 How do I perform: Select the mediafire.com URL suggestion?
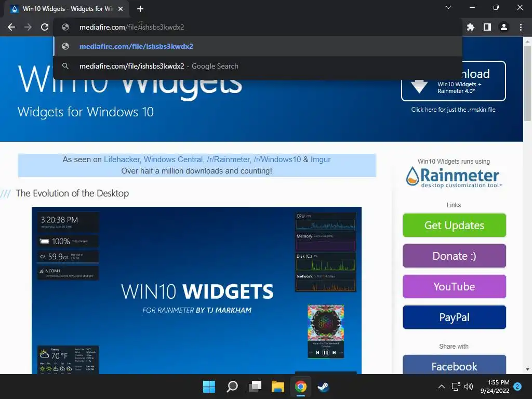[x=258, y=46]
